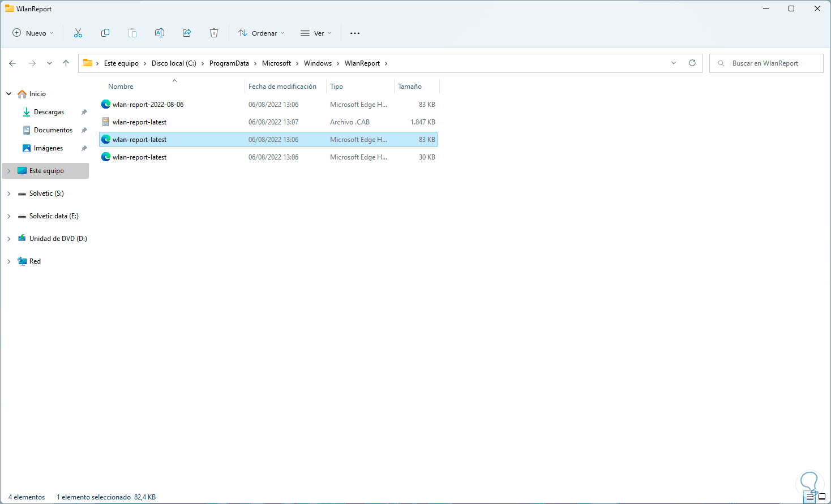The image size is (831, 504).
Task: Click the Archivo .CAB type cell
Action: point(350,122)
